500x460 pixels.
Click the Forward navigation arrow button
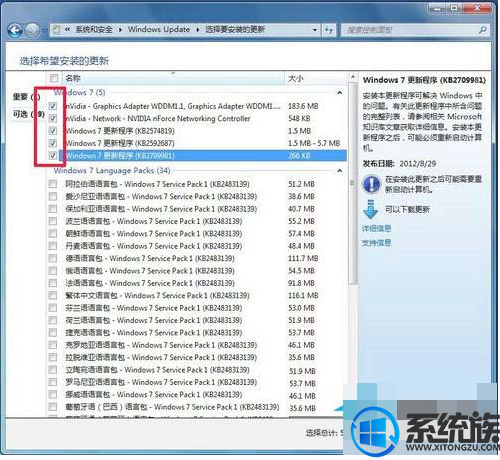coord(33,31)
